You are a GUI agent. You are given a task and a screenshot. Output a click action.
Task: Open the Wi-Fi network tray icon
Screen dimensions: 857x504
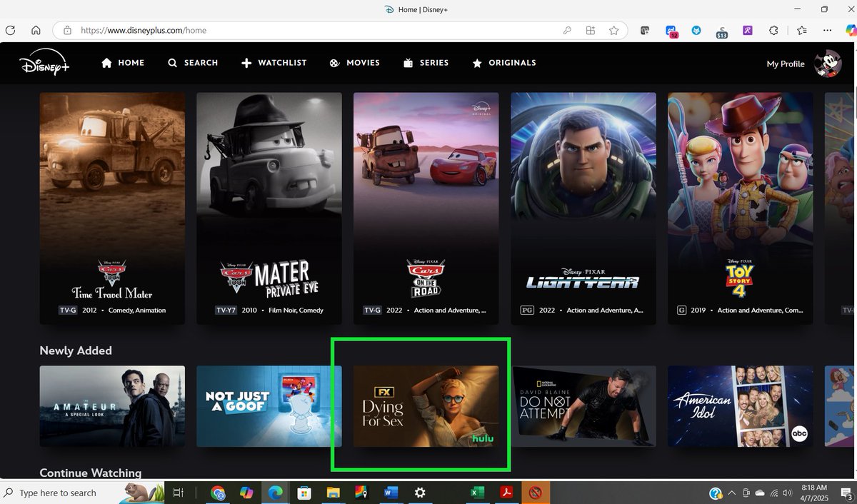(x=773, y=493)
